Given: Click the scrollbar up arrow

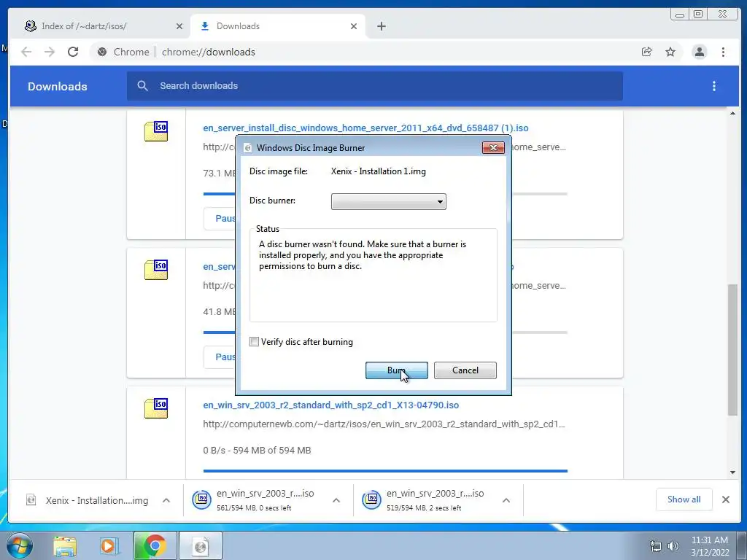Looking at the screenshot, I should (732, 113).
